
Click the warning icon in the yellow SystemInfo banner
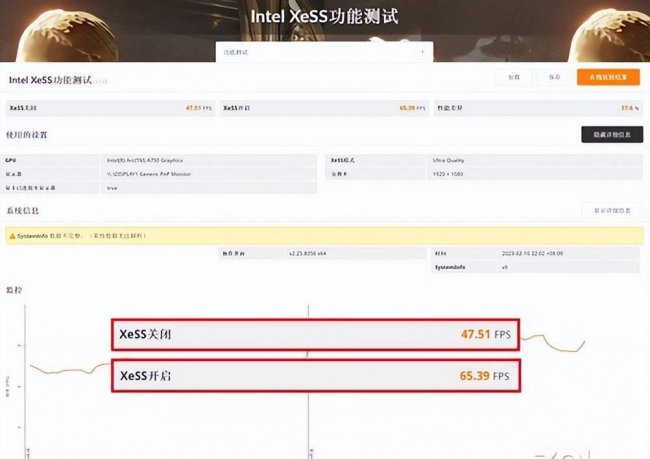tap(12, 236)
